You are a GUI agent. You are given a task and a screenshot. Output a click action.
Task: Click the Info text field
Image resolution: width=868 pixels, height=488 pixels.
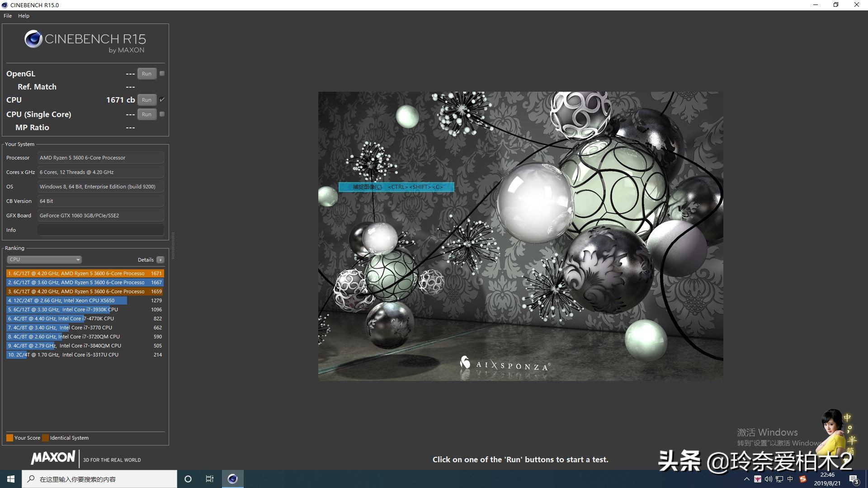coord(100,230)
